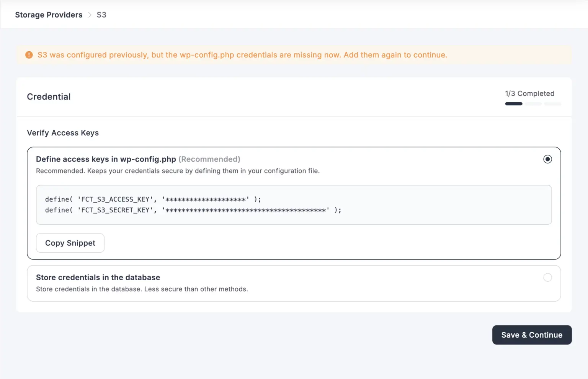This screenshot has width=588, height=379.
Task: Click the FCT_S3_ACCESS_KEY define line
Action: (152, 199)
